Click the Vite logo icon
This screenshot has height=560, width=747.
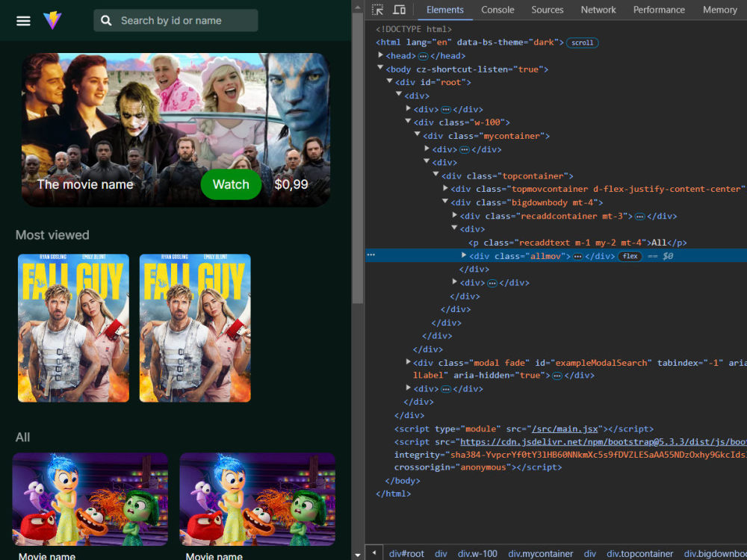(x=52, y=20)
